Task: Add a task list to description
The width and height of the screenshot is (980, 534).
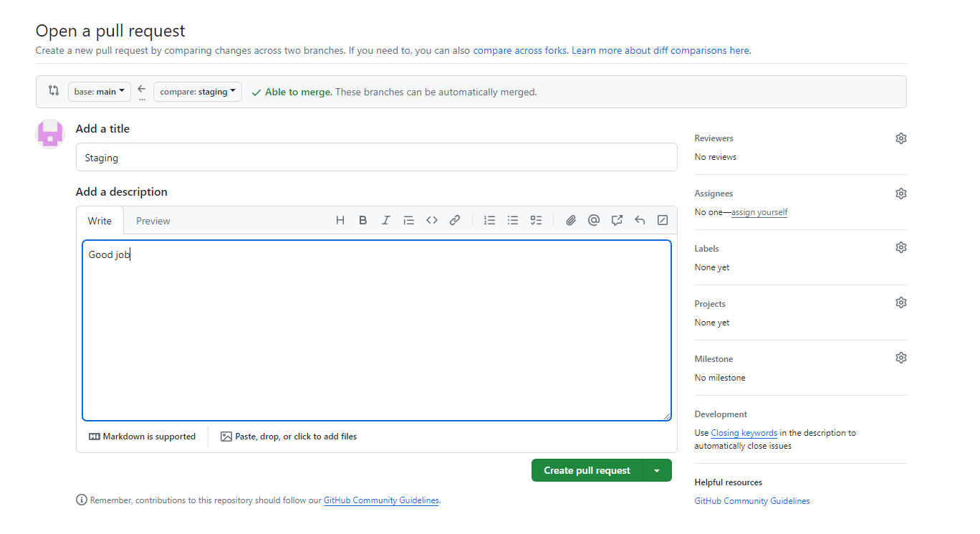Action: point(536,221)
